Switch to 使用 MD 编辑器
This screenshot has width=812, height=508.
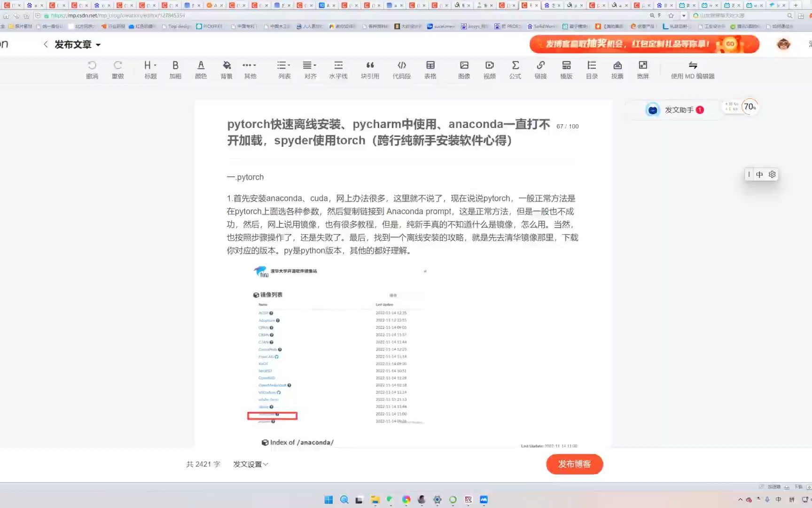pos(693,70)
